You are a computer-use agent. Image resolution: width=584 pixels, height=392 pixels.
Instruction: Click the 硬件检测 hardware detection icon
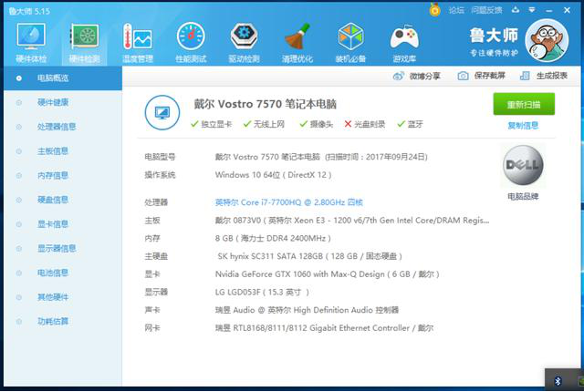(84, 38)
